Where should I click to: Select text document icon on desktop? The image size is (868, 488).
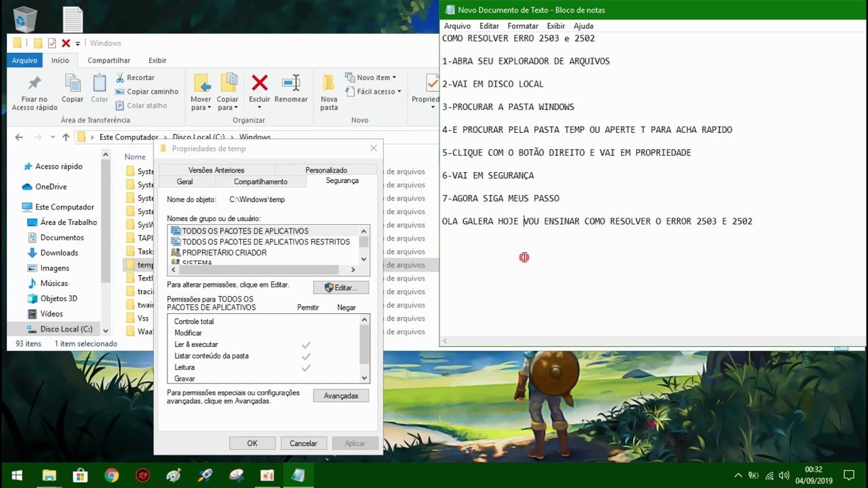(x=73, y=19)
